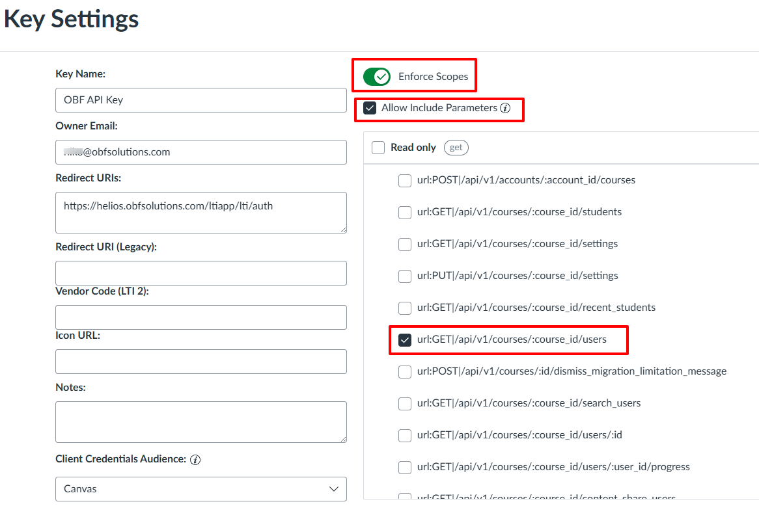This screenshot has width=759, height=532.
Task: Uncheck Allow Include Parameters checkbox
Action: [370, 108]
